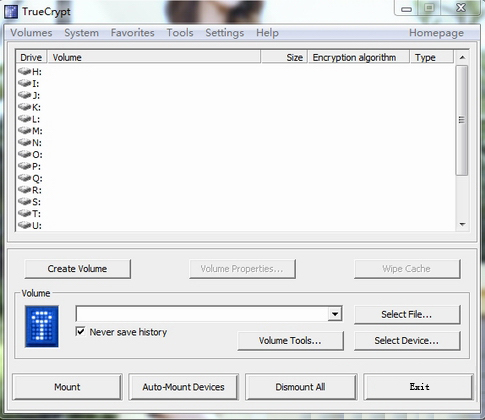Click the volume path input field
Screen dimensions: 485x420
202,314
